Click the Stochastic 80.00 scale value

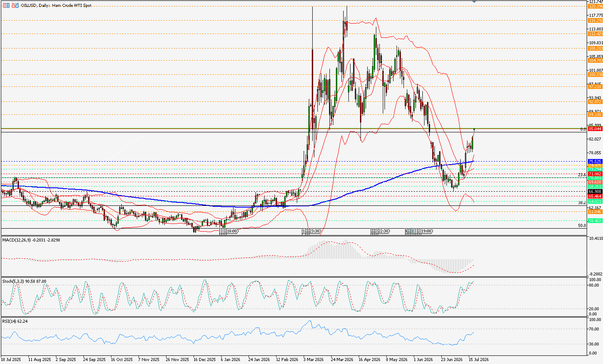coord(595,285)
